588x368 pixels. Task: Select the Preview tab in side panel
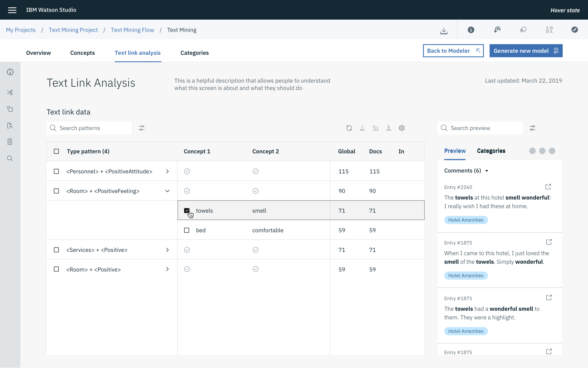coord(455,151)
